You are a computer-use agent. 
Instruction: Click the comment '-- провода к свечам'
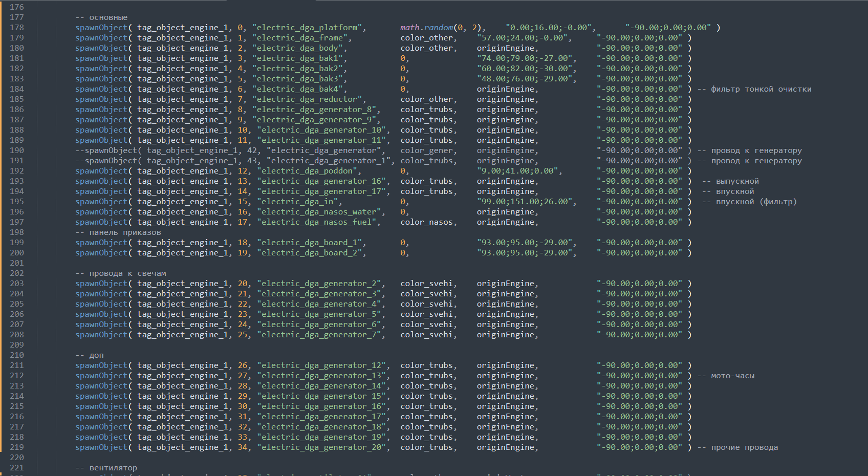coord(121,273)
